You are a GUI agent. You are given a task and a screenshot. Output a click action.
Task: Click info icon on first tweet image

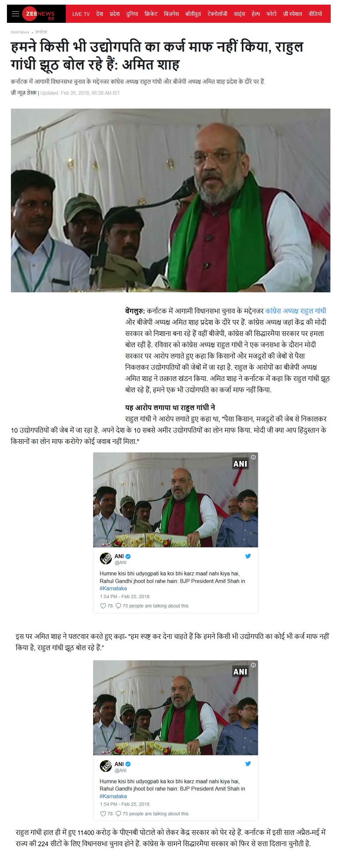[x=253, y=457]
